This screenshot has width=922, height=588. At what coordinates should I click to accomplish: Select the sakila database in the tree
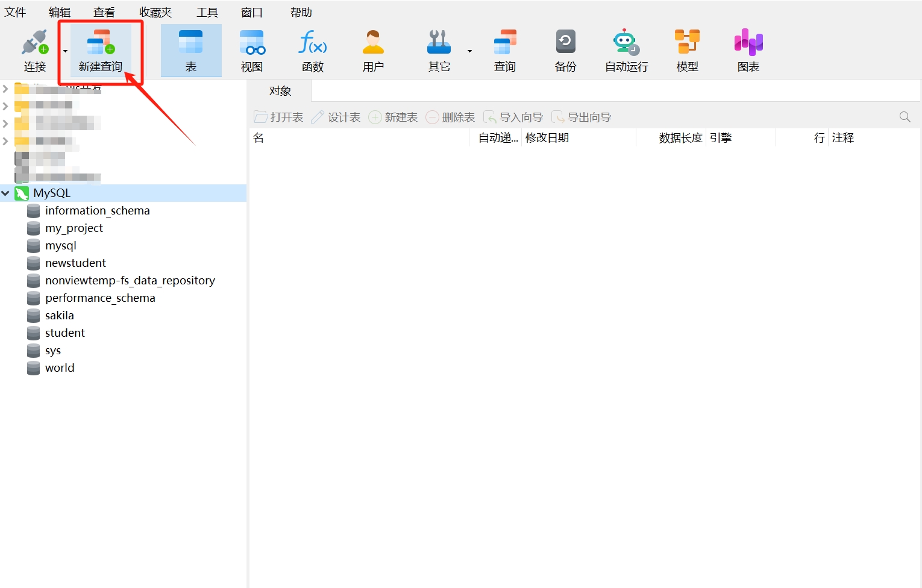[x=60, y=316]
